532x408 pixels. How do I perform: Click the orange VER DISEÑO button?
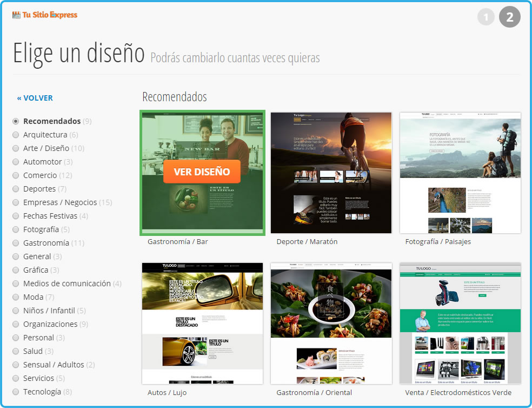pos(202,172)
